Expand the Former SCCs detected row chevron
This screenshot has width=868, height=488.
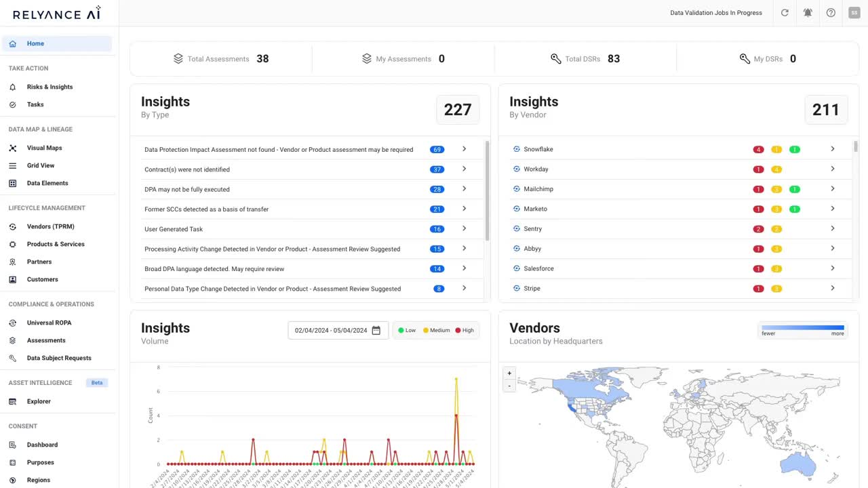464,209
